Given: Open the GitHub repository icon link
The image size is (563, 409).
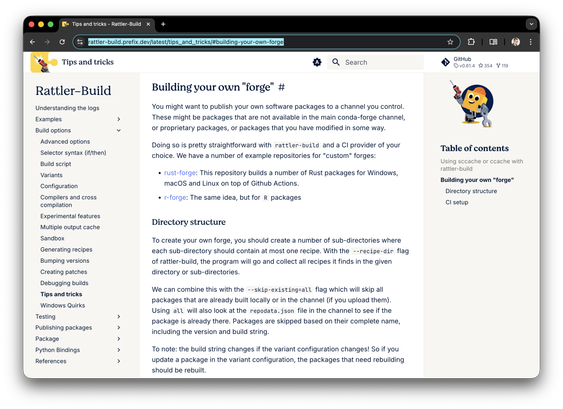Looking at the screenshot, I should pos(445,62).
